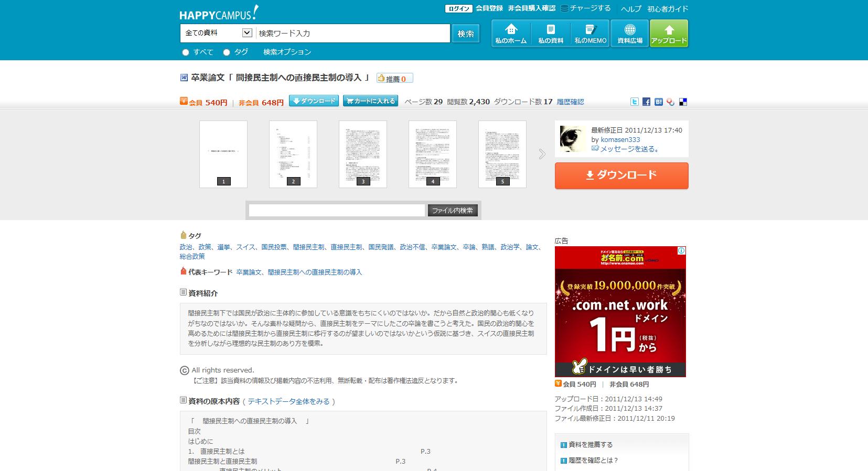Viewport: 868px width, 471px height.
Task: Click 資料を推薦する in sidebar
Action: click(591, 445)
